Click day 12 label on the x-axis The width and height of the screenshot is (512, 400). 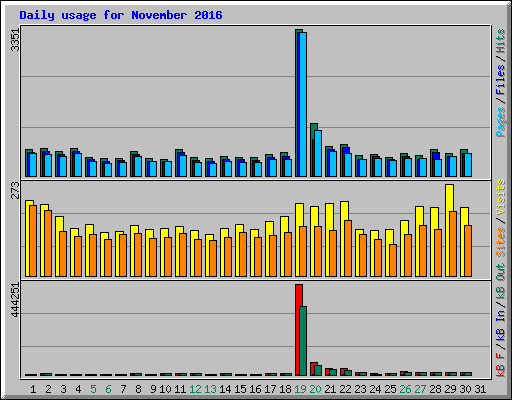point(195,389)
